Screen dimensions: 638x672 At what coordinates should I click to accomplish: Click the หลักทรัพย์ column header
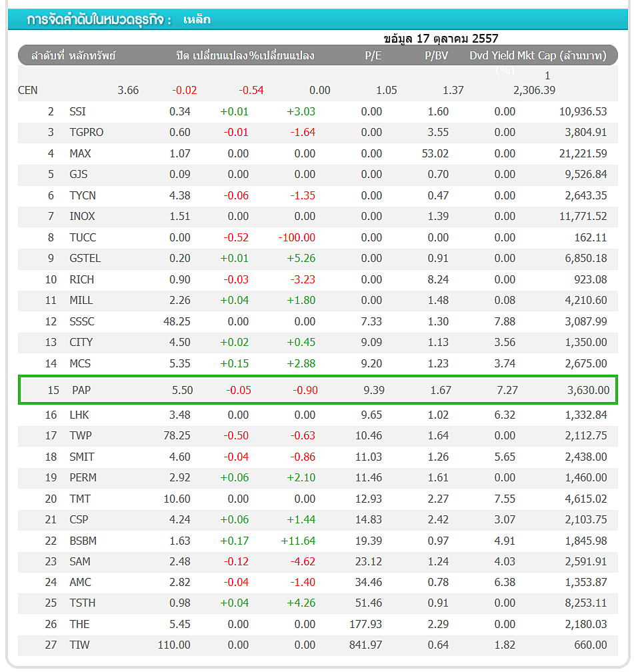point(92,55)
